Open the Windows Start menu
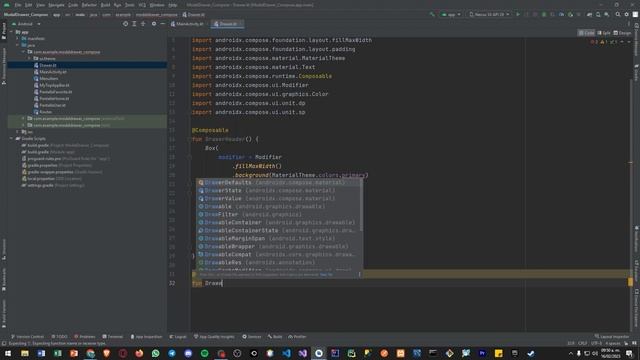640x360 pixels. pos(8,353)
